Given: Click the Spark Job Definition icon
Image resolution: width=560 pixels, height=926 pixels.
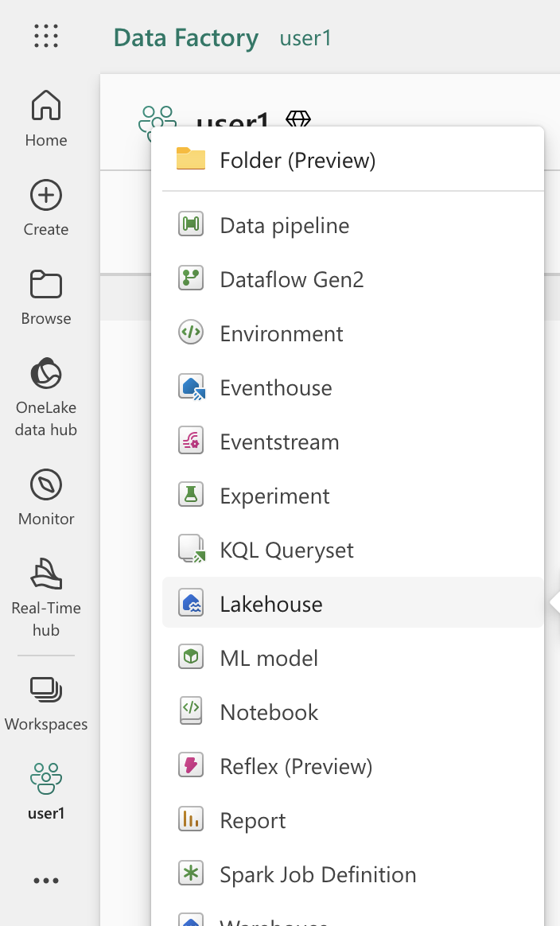Looking at the screenshot, I should 191,873.
